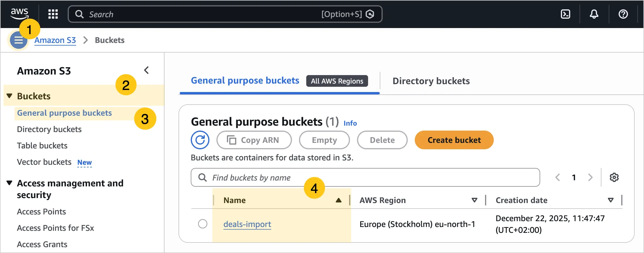644x253 pixels.
Task: Click the New badge next to Vector buckets
Action: [85, 162]
